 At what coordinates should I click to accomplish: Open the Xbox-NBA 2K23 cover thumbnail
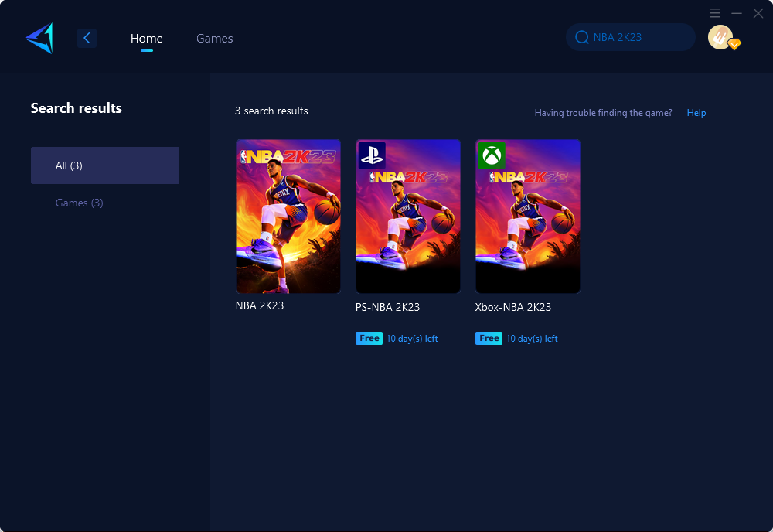click(x=528, y=217)
